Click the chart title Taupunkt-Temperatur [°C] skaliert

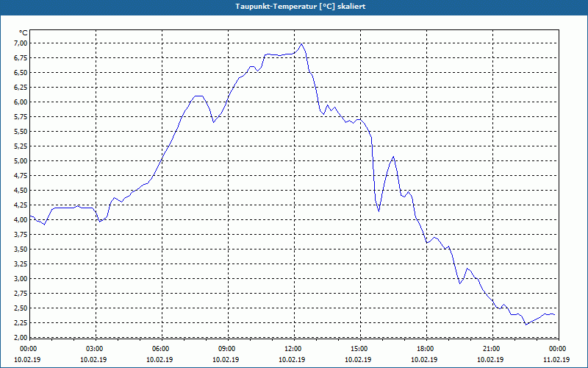[301, 7]
